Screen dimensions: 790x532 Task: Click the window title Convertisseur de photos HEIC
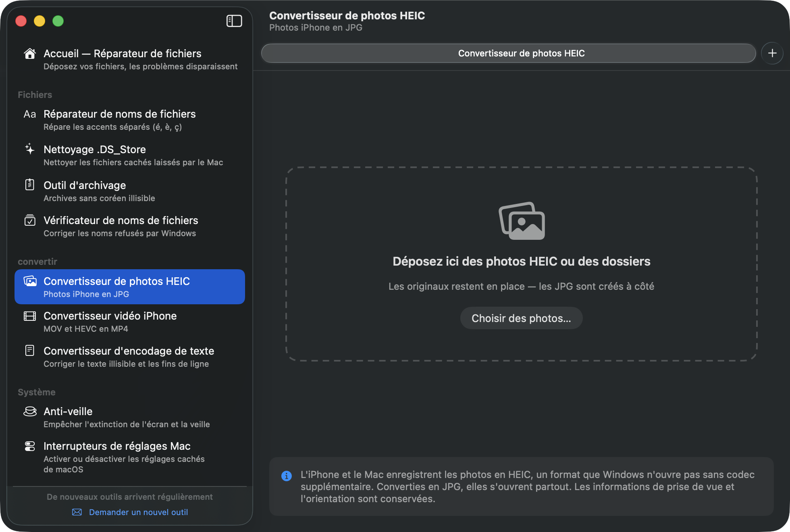pyautogui.click(x=347, y=16)
